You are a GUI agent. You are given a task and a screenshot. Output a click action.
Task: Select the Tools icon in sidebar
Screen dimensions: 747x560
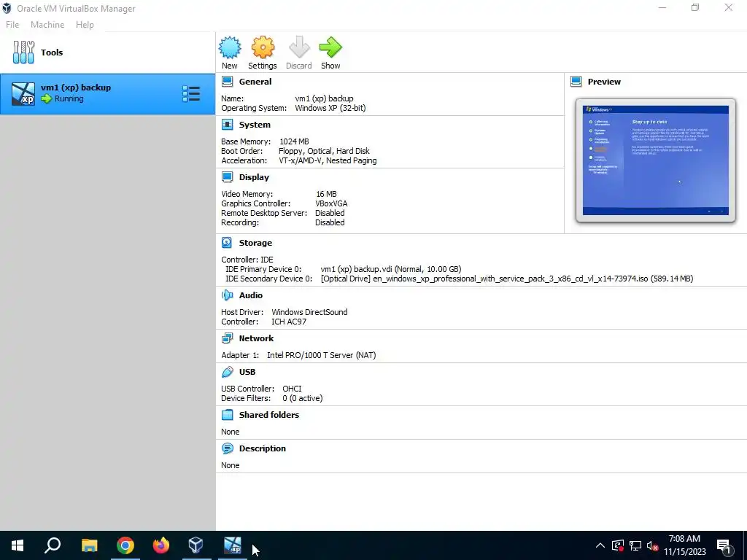[x=23, y=52]
